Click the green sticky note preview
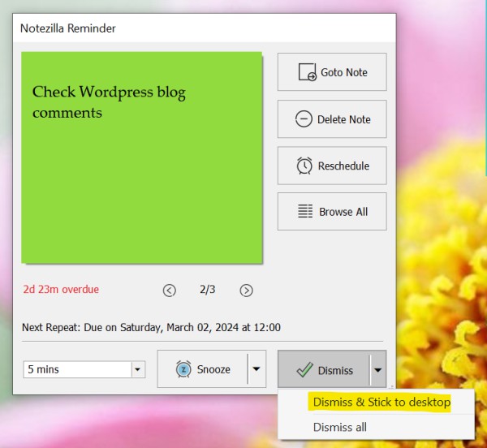 (142, 157)
